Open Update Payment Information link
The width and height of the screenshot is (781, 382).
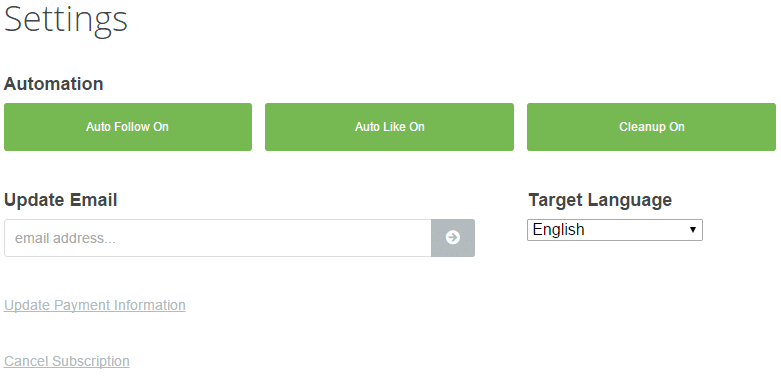[95, 305]
